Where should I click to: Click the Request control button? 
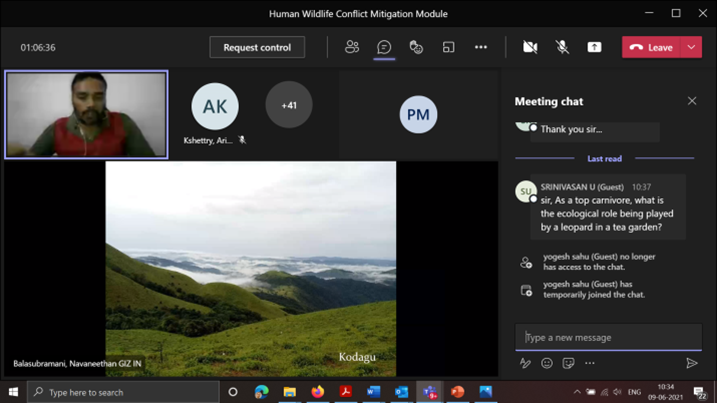click(257, 47)
